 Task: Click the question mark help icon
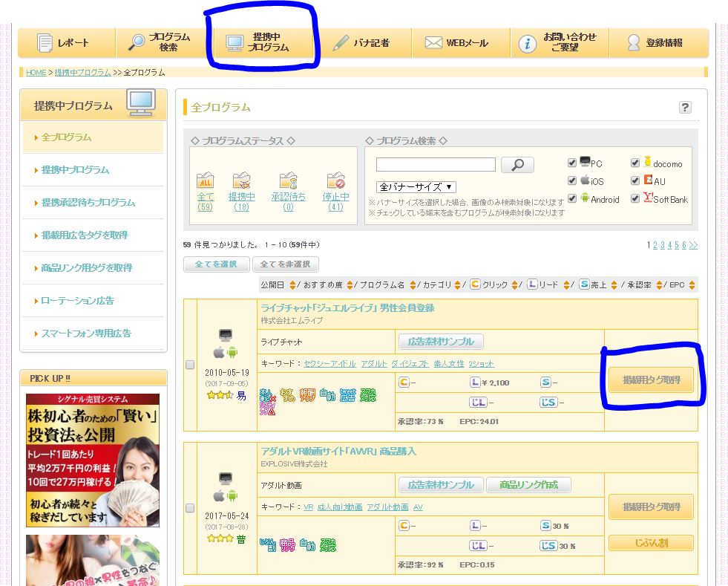tap(685, 108)
